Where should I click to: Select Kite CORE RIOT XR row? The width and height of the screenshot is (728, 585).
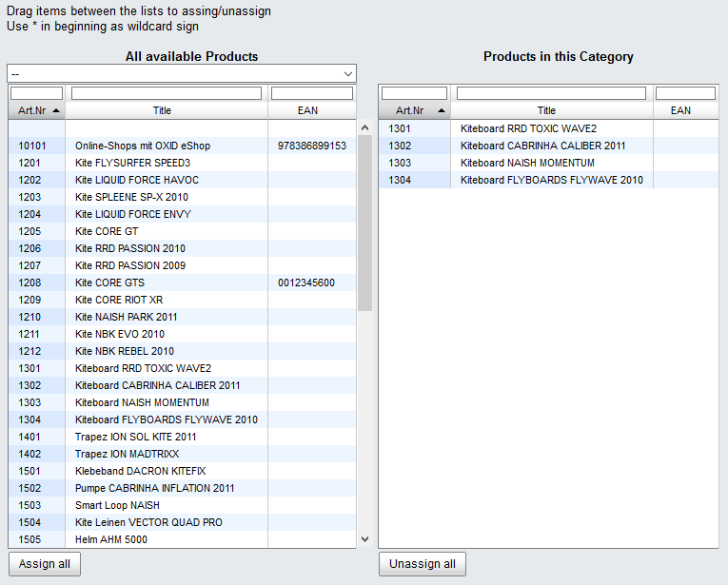pos(182,301)
